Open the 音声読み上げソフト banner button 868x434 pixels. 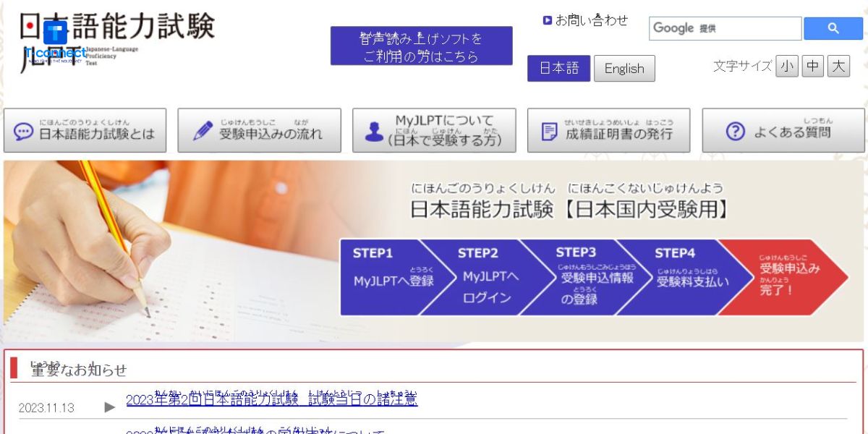(421, 46)
